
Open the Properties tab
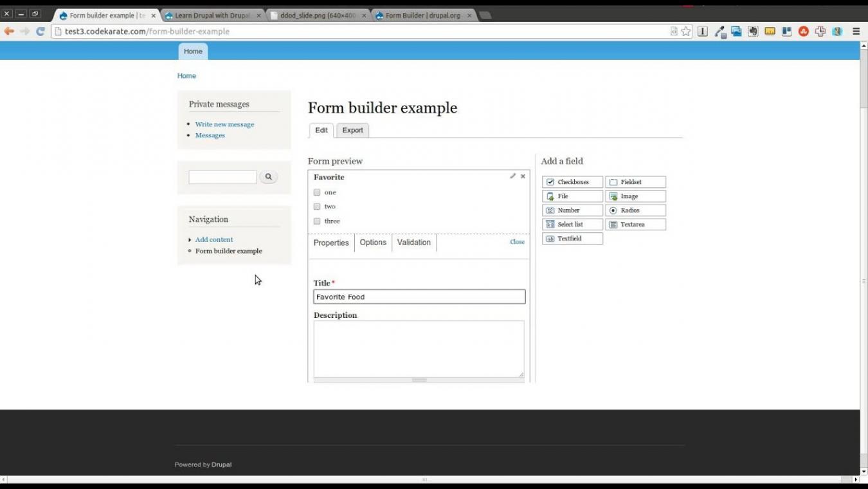point(331,243)
